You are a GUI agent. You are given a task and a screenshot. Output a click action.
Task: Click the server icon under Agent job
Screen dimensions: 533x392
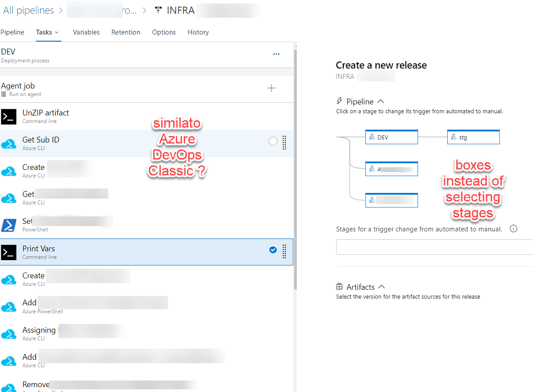[x=4, y=94]
